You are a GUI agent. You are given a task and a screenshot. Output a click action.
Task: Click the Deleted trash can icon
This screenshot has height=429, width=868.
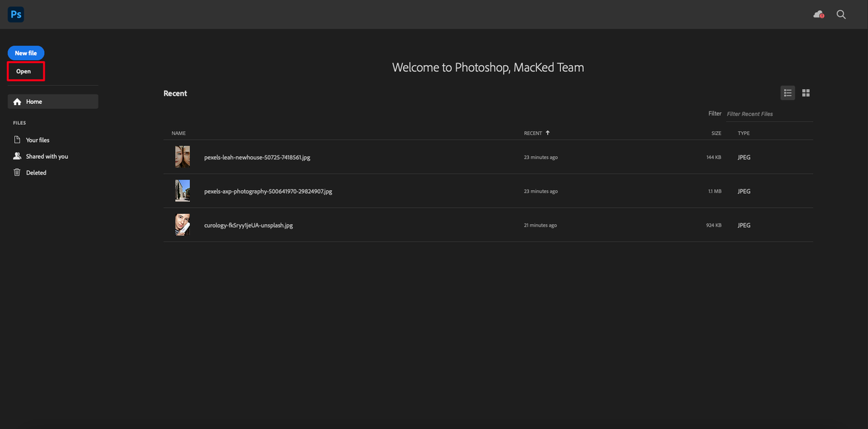coord(18,172)
